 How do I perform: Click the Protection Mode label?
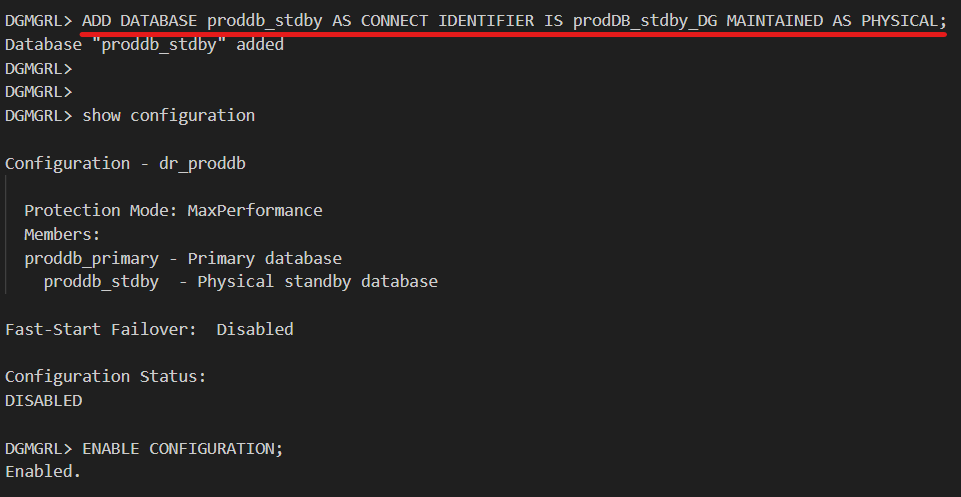pyautogui.click(x=100, y=211)
